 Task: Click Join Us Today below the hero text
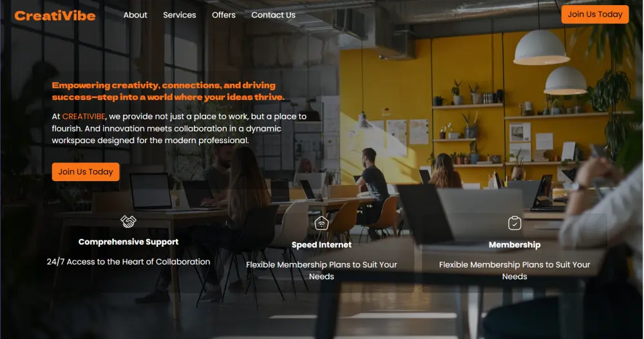[x=86, y=172]
